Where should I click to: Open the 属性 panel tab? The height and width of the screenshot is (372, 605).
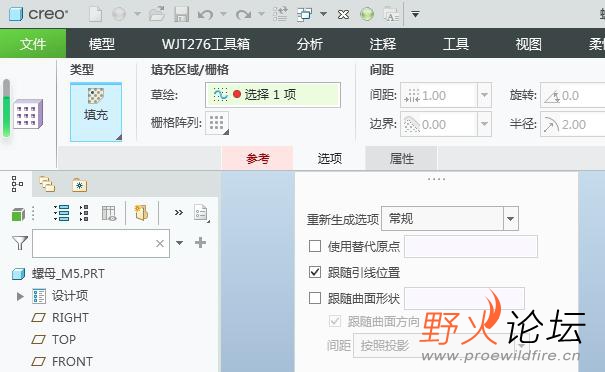pos(401,158)
